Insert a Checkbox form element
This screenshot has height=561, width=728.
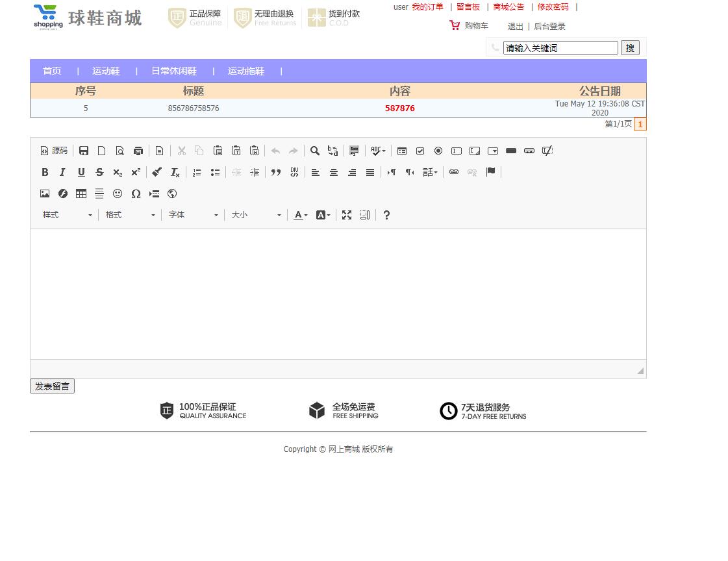pyautogui.click(x=420, y=151)
